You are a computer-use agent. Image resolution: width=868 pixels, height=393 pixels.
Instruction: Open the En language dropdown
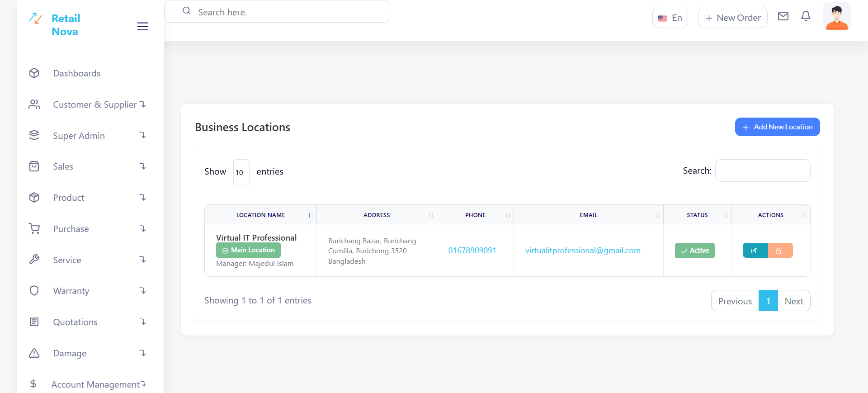670,18
